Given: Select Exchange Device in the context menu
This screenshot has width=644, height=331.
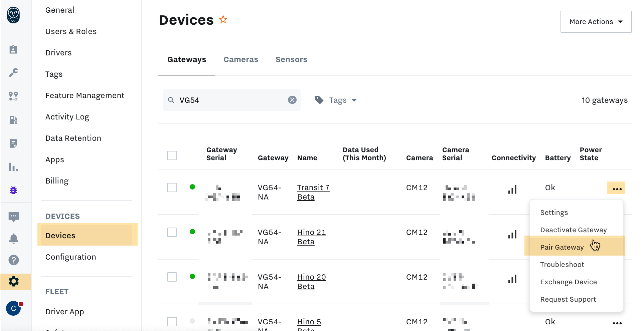Looking at the screenshot, I should coord(569,282).
